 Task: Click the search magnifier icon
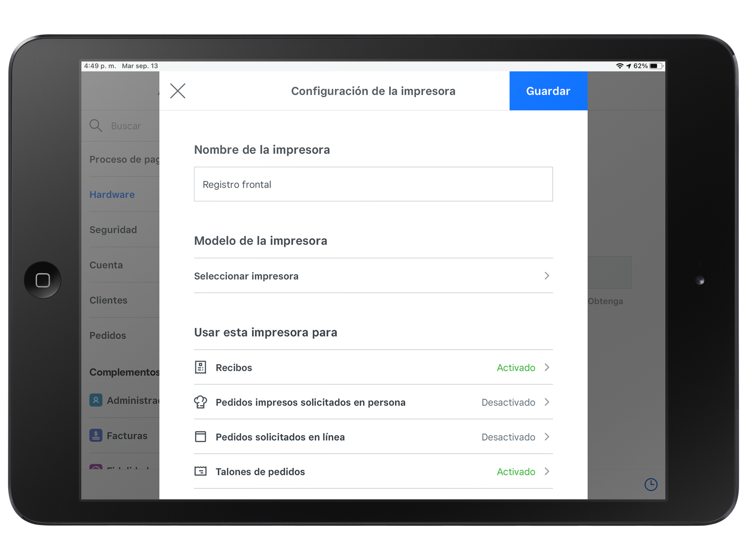pyautogui.click(x=96, y=126)
